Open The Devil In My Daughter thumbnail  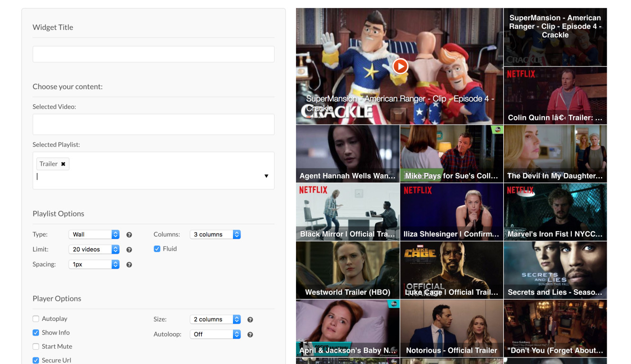point(555,154)
